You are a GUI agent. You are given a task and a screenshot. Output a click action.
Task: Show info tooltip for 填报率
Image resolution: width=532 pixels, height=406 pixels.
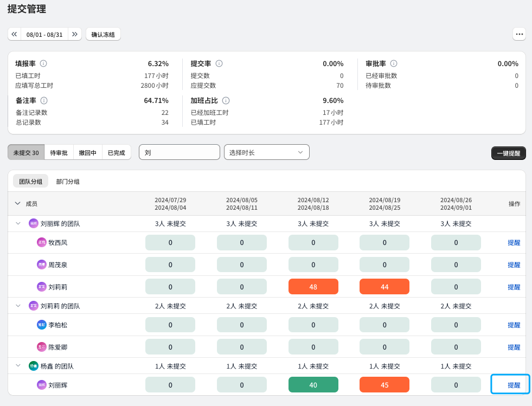click(43, 63)
